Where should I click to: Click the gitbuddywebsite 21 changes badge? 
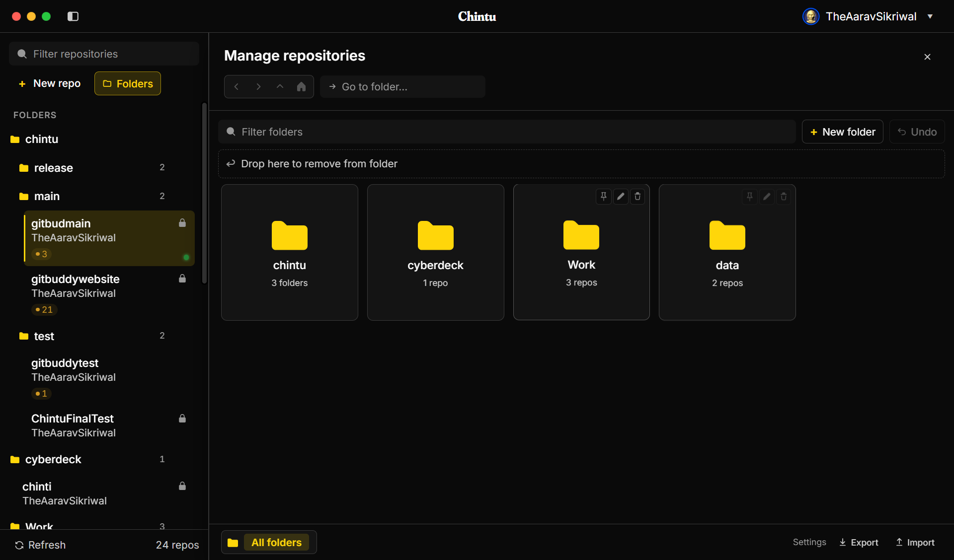pos(44,310)
